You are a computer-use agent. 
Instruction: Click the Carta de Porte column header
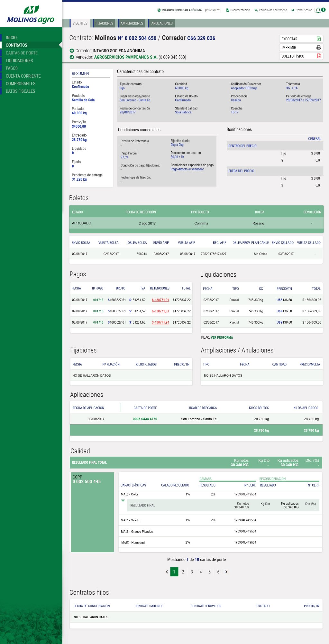[x=145, y=408]
